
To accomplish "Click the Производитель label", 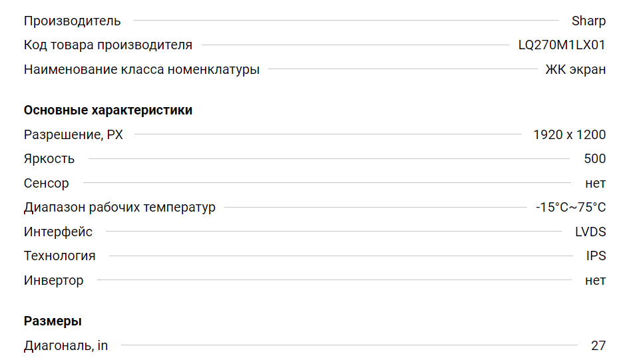I will click(73, 21).
